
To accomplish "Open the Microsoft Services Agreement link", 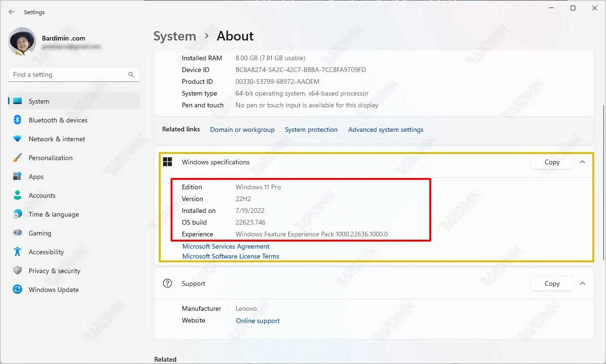I will [x=226, y=246].
